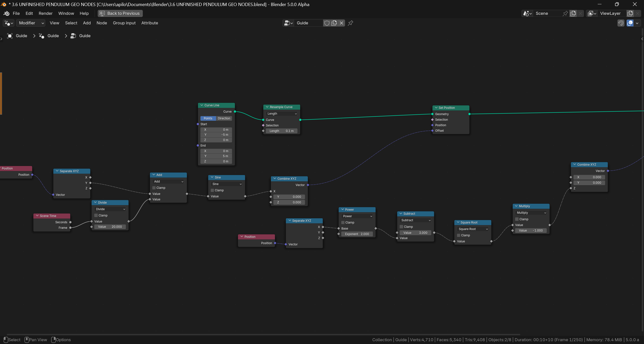This screenshot has height=344, width=644.
Task: Toggle the overlay icon in node editor header
Action: coord(630,23)
